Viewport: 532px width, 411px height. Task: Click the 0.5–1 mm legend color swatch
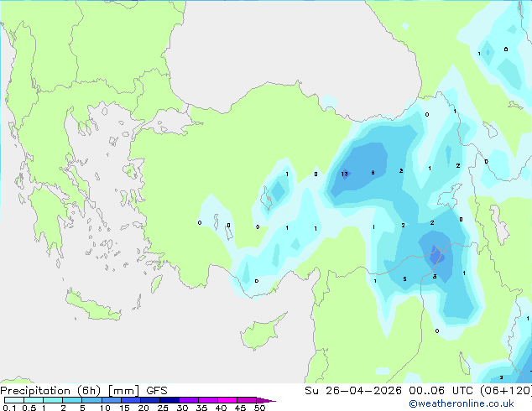tap(34, 400)
